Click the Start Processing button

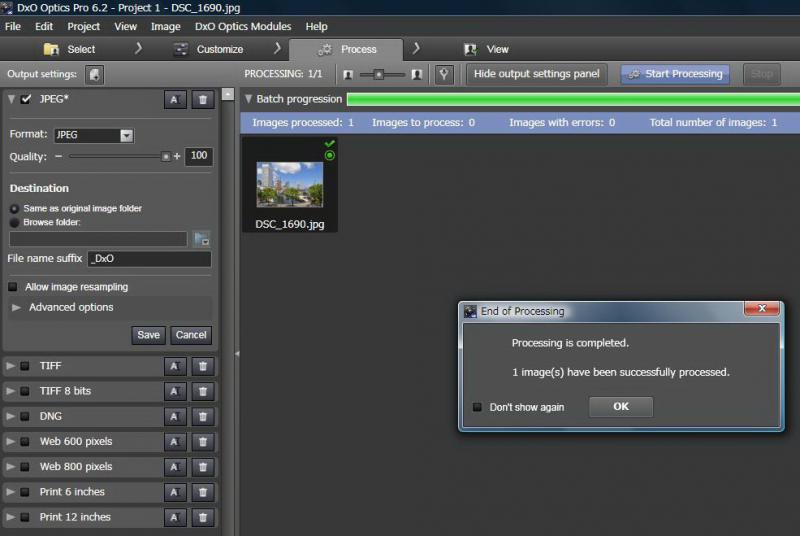coord(676,74)
